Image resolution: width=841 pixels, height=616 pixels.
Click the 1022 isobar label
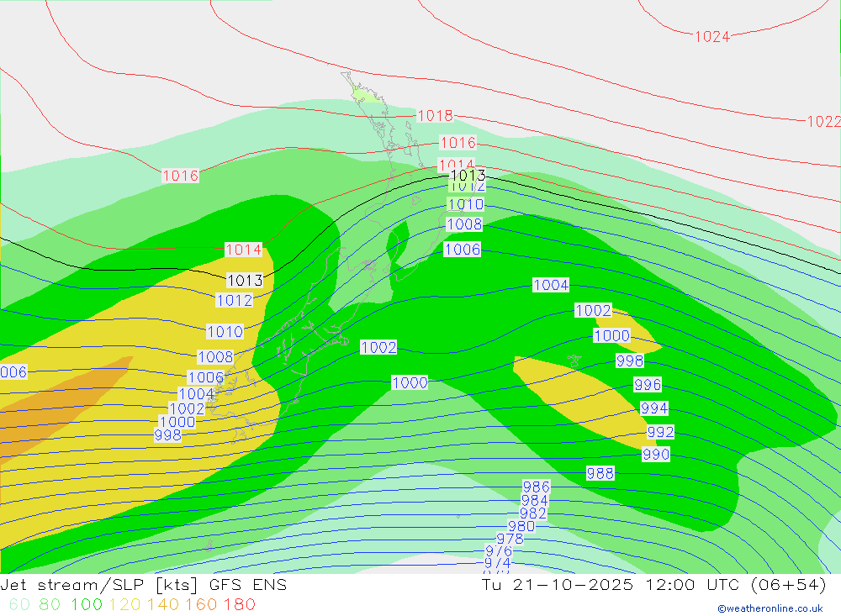(x=823, y=122)
